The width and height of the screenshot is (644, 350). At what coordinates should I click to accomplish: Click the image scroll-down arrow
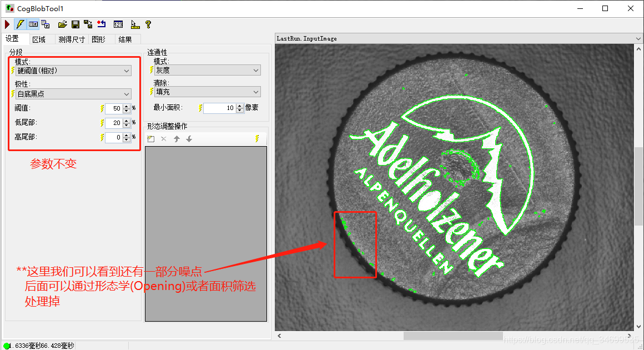638,327
